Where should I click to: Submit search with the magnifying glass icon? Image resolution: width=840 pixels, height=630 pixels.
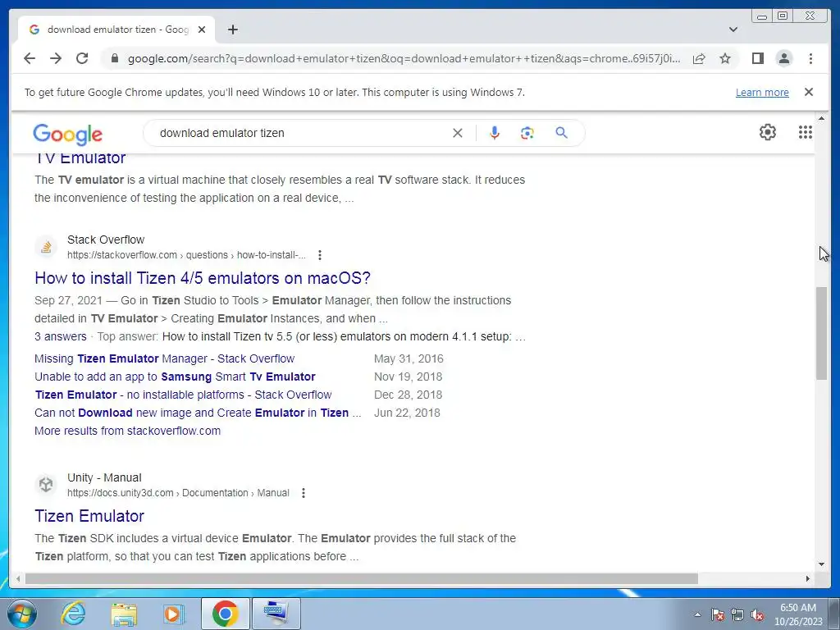point(561,133)
